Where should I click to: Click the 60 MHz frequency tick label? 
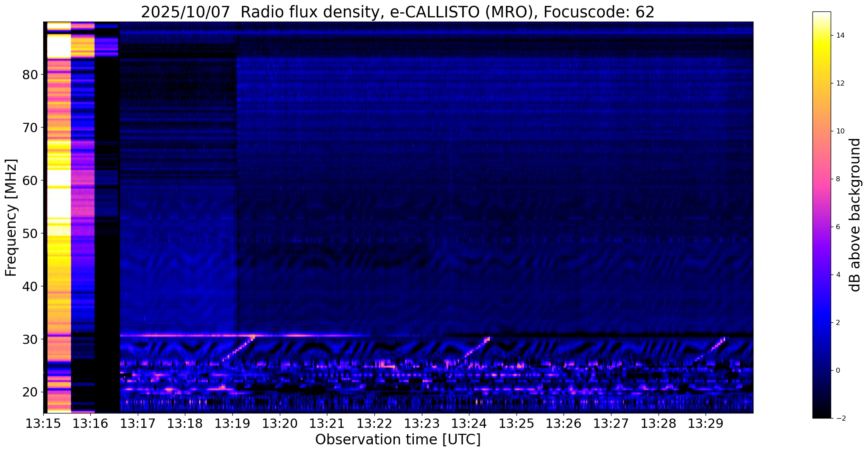[30, 180]
